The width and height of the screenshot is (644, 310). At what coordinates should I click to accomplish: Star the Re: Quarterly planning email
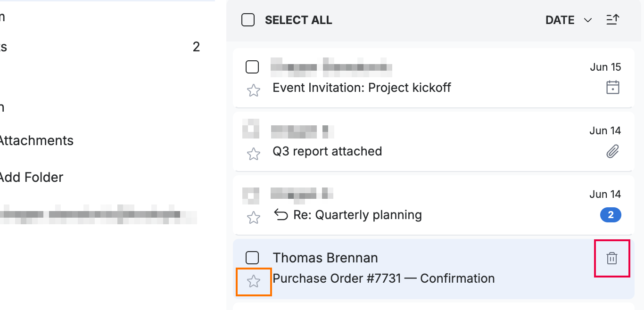point(254,218)
